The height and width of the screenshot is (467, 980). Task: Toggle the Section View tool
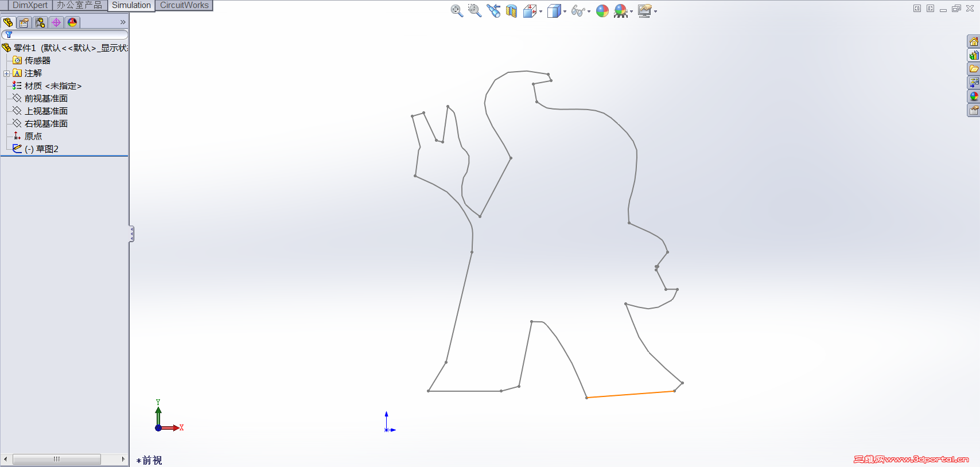point(511,11)
